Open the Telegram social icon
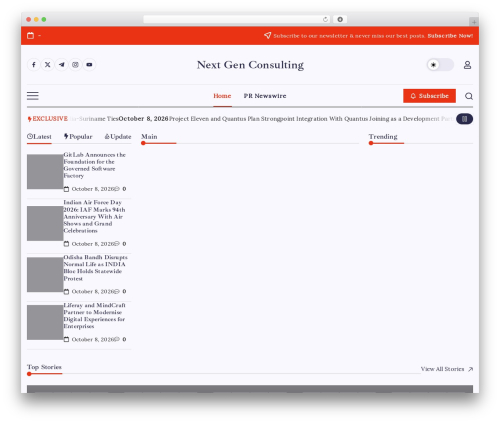The height and width of the screenshot is (423, 500). [62, 65]
